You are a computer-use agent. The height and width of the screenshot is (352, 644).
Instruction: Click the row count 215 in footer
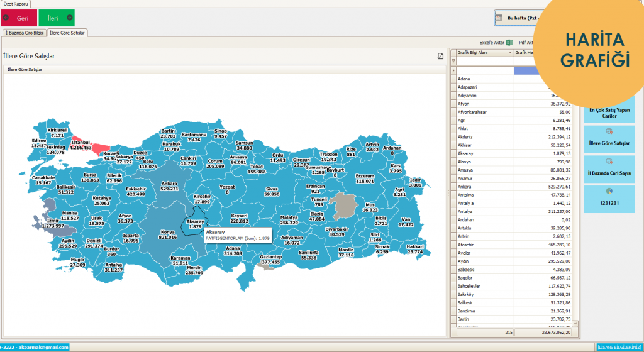509,333
